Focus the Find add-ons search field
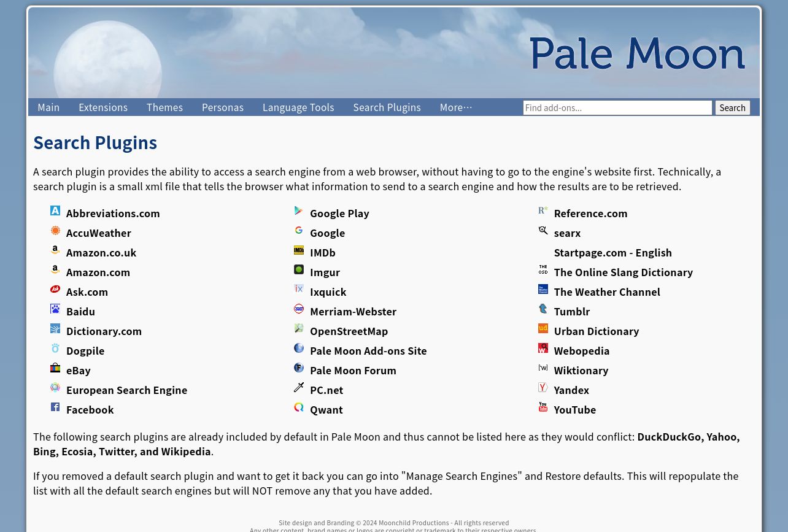This screenshot has width=788, height=532. 617,108
